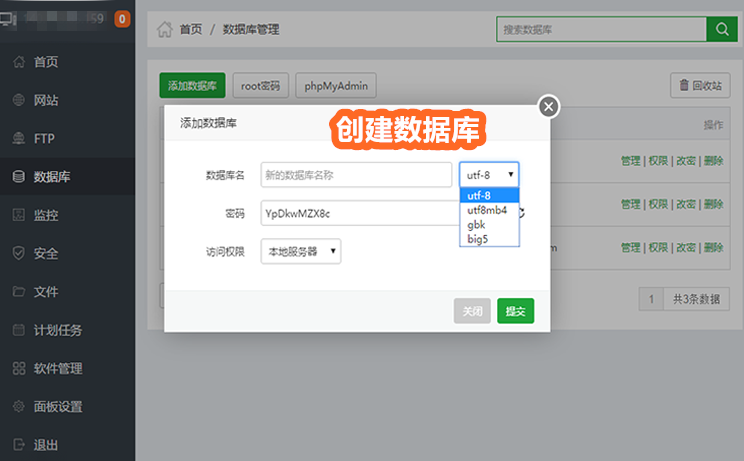Close the add database dialog with X
744x461 pixels.
tap(548, 107)
